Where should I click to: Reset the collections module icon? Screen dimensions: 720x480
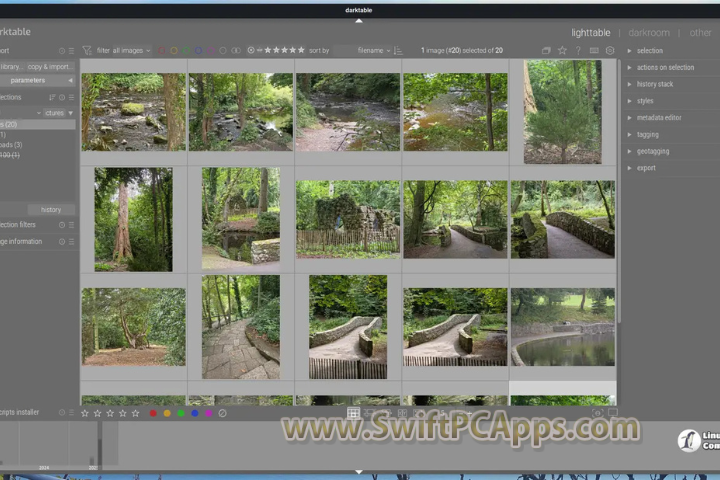pyautogui.click(x=62, y=97)
